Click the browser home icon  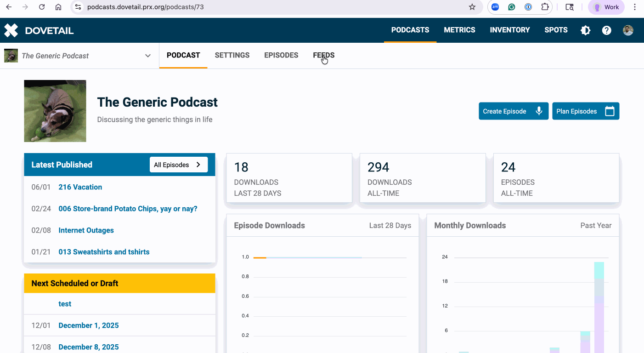[58, 7]
